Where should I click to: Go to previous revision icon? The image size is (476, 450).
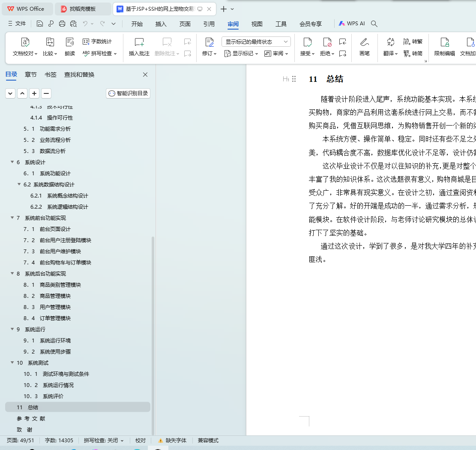click(x=343, y=42)
